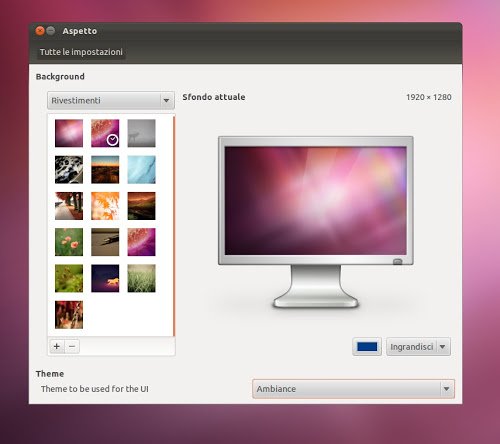Choose the dark blue wallpaper with orange animal

(x=105, y=278)
